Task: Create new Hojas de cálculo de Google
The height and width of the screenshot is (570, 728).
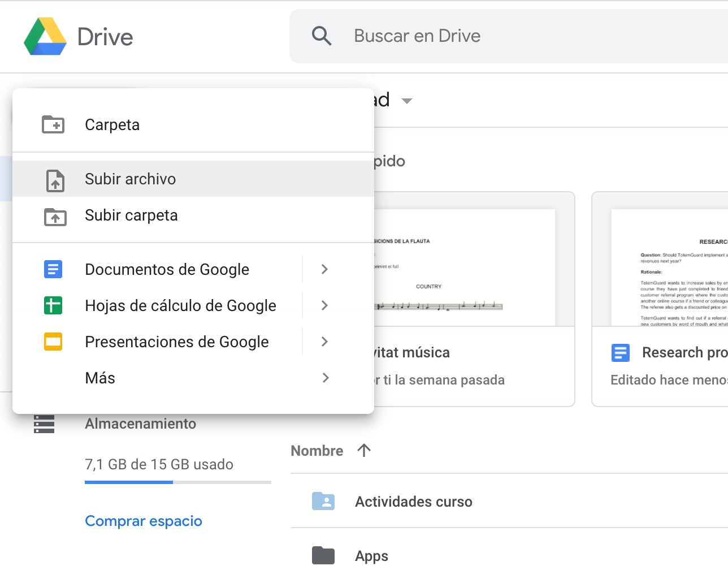Action: point(180,305)
